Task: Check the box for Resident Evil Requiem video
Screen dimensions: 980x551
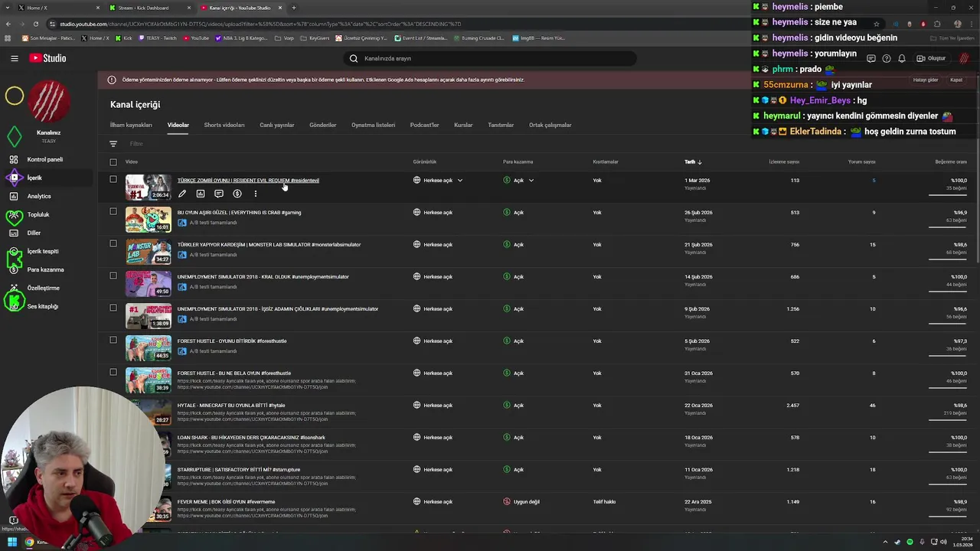Action: click(x=113, y=180)
